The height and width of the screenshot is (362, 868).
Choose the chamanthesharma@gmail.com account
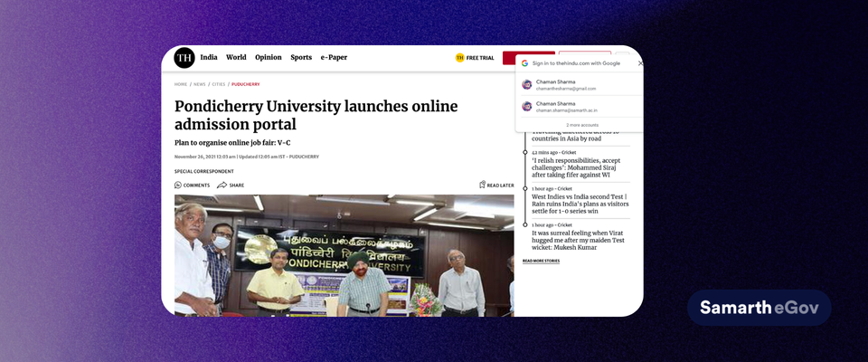pyautogui.click(x=579, y=84)
